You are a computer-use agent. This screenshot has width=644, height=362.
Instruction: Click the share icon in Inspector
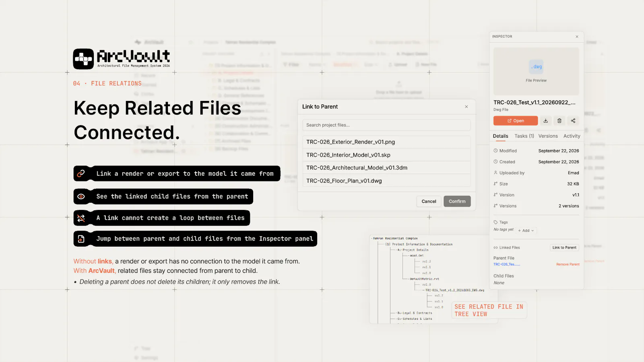(x=573, y=121)
